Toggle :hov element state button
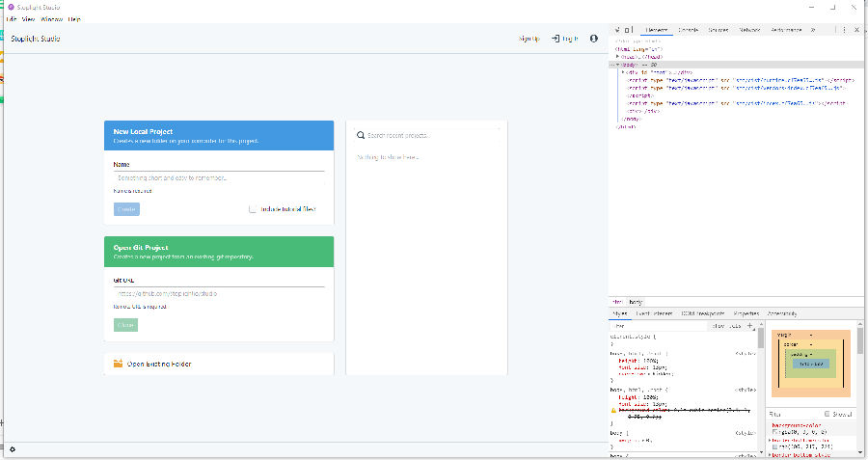This screenshot has width=868, height=460. point(719,326)
